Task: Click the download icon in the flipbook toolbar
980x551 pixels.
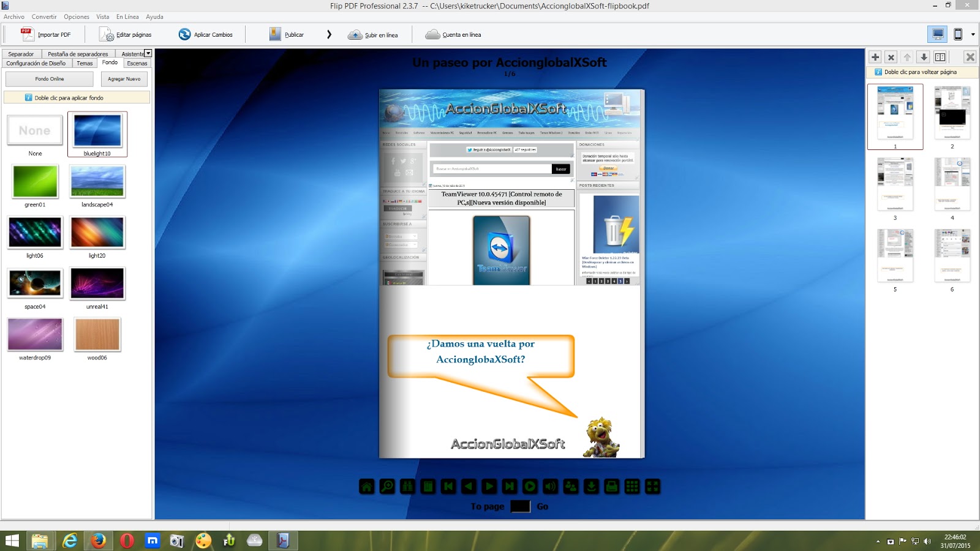Action: [x=591, y=486]
